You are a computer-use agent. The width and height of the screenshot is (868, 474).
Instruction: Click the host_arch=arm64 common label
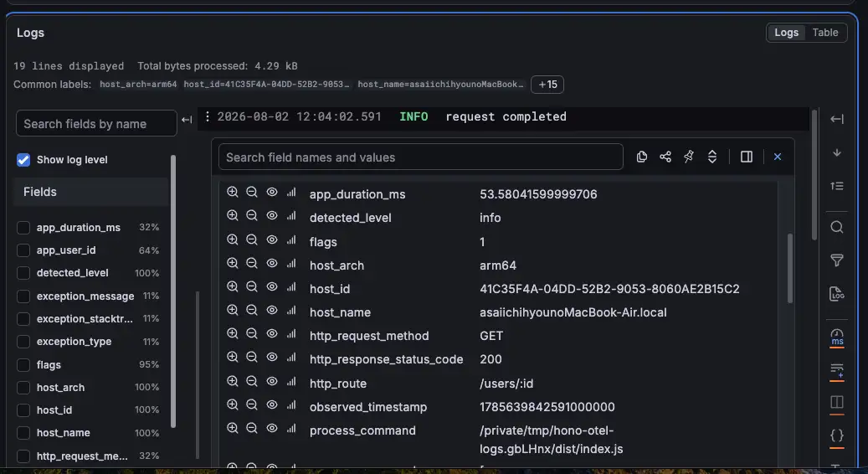[138, 85]
